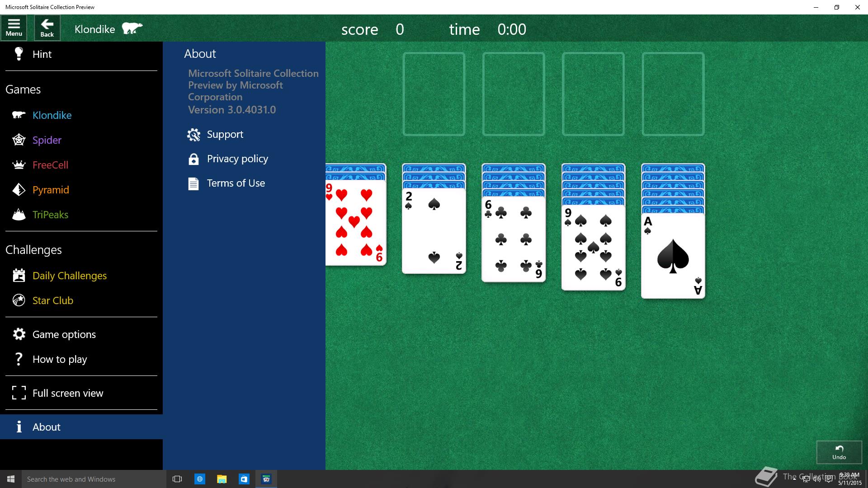
Task: Click the FreeCell crown icon
Action: [x=19, y=164]
